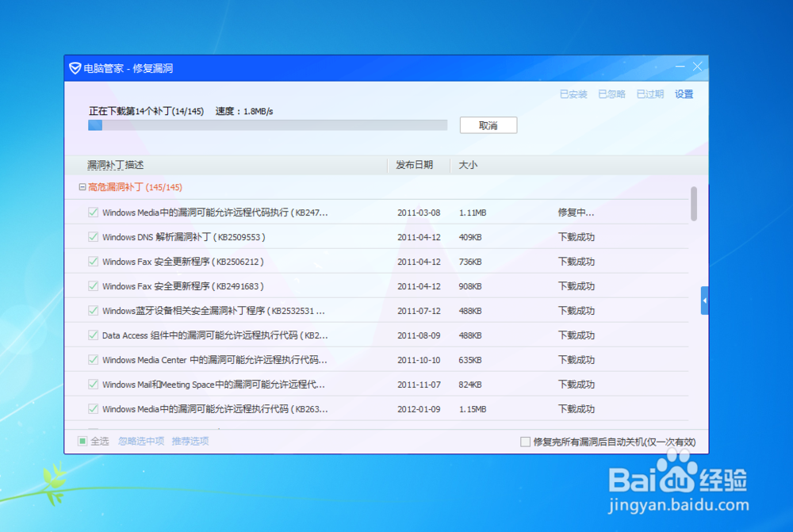This screenshot has height=532, width=793.
Task: Uncheck Windows Fax KB2506212 checkbox
Action: [x=93, y=262]
